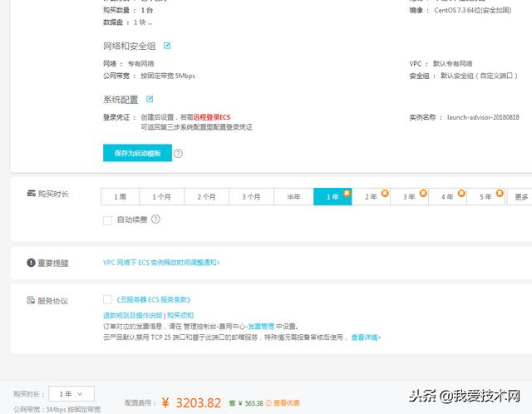Select the 1 年 duration
This screenshot has width=532, height=414.
pos(332,197)
